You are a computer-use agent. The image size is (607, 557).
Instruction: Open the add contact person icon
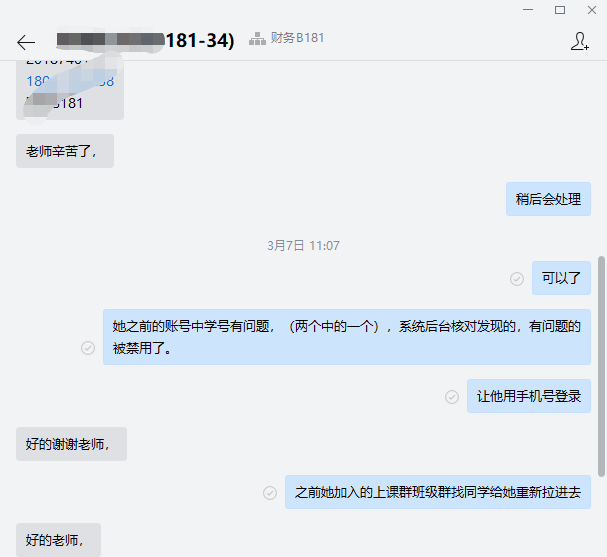(x=580, y=41)
